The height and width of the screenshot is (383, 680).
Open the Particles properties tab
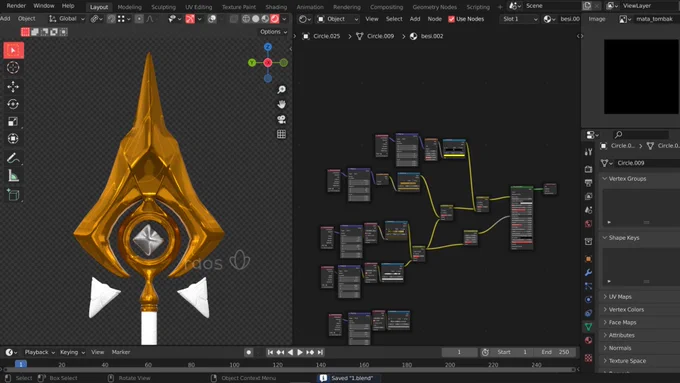pos(588,286)
